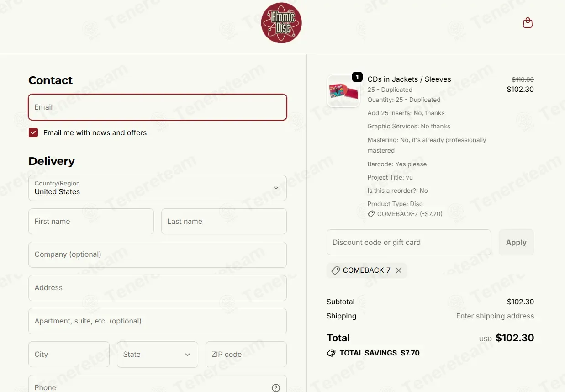Click into the Address field
The height and width of the screenshot is (392, 565).
(x=158, y=288)
